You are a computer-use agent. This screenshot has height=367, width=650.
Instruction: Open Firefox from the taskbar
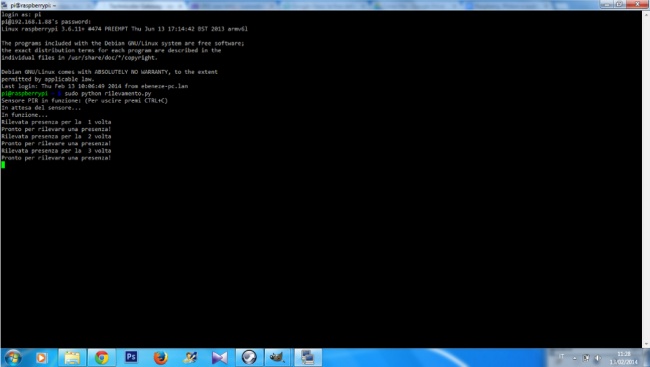(160, 357)
